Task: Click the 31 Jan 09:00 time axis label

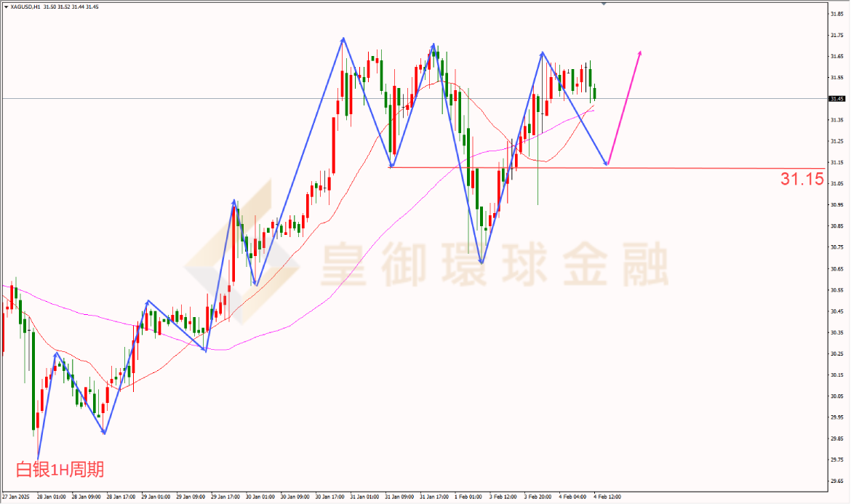Action: point(399,497)
